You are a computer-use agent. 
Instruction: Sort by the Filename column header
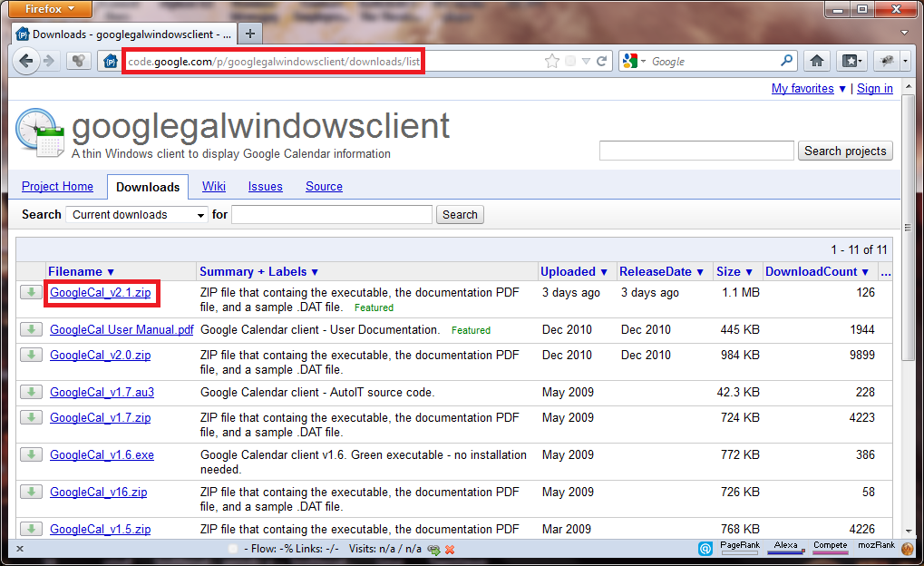click(81, 271)
